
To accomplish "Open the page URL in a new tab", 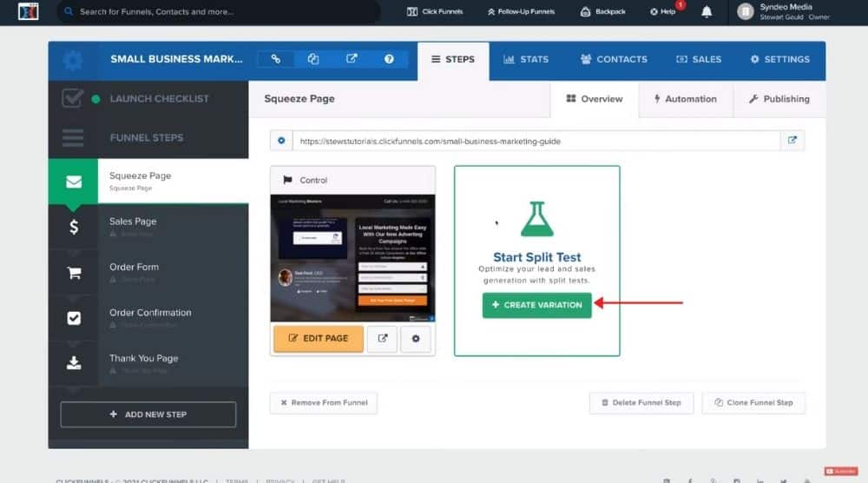I will [x=792, y=141].
